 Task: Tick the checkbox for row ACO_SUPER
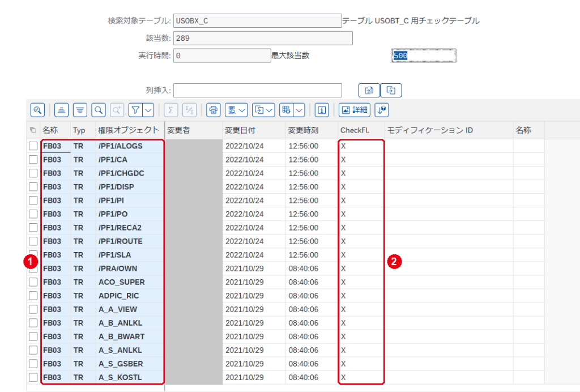[33, 282]
